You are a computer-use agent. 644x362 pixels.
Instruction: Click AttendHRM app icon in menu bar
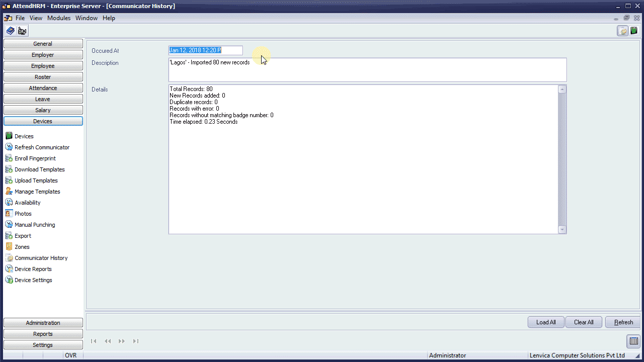pos(8,18)
